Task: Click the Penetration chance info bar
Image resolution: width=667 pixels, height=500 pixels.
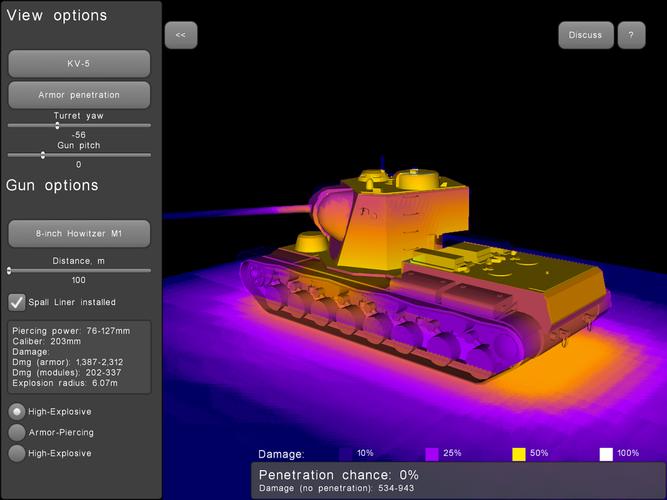Action: coord(458,480)
